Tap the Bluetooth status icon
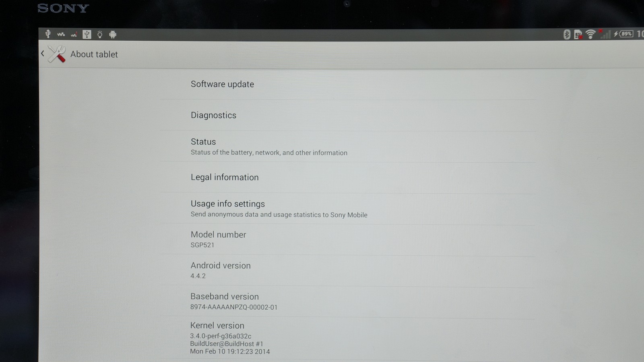Screen dimensions: 644x362 coord(567,35)
